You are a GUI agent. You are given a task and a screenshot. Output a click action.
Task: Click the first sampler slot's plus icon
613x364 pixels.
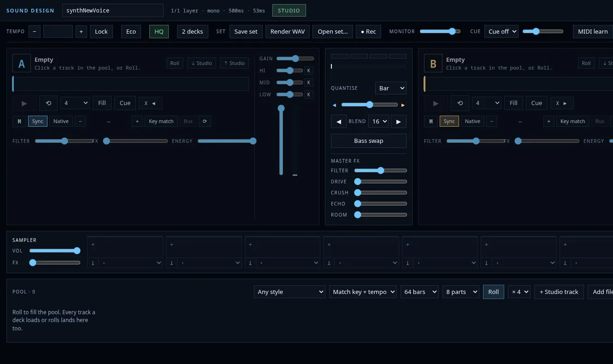(93, 245)
